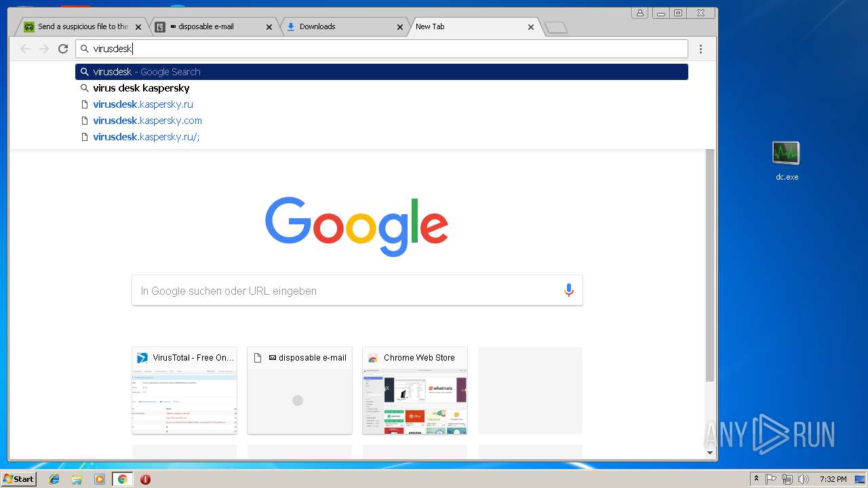Click the 7:32 PM clock
Image resolution: width=868 pixels, height=488 pixels.
click(833, 479)
